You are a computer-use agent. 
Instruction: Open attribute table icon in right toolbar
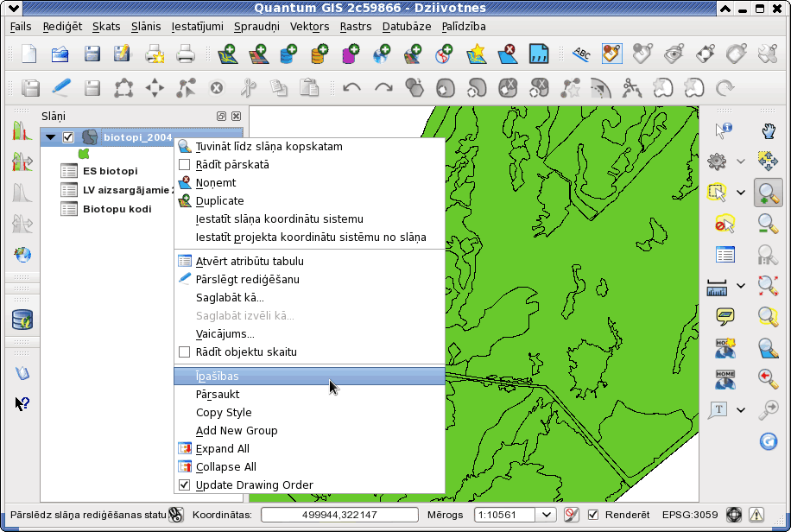pyautogui.click(x=725, y=255)
